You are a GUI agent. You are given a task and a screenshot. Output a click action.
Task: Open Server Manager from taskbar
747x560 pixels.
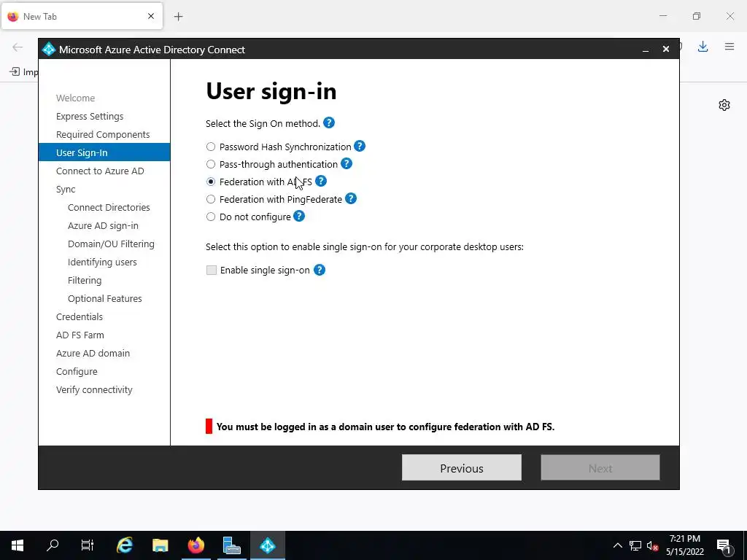231,545
